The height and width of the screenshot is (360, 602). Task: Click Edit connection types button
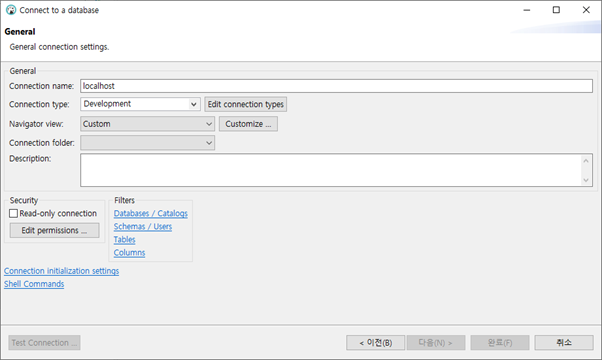click(246, 104)
